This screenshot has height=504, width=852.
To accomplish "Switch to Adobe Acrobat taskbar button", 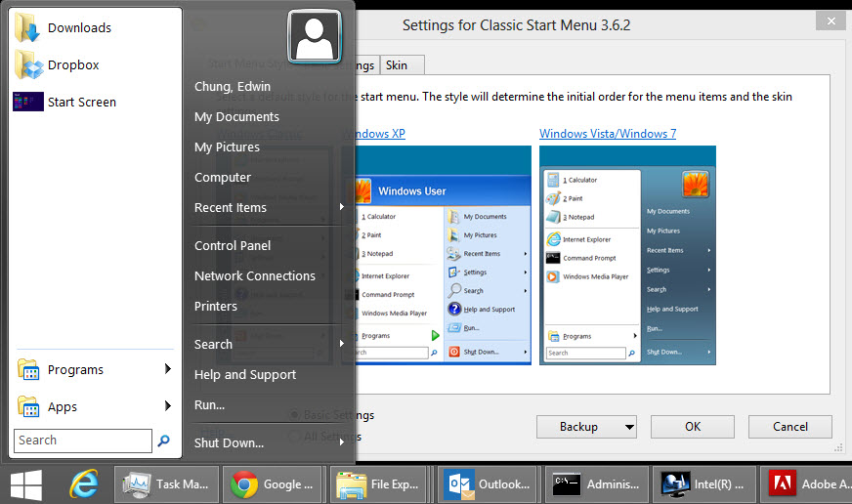I will 806,483.
